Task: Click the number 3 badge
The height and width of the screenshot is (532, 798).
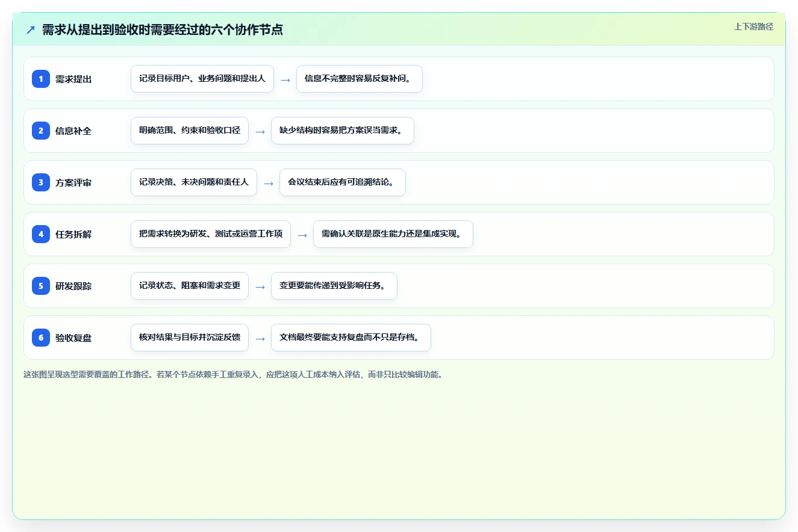Action: (x=41, y=182)
